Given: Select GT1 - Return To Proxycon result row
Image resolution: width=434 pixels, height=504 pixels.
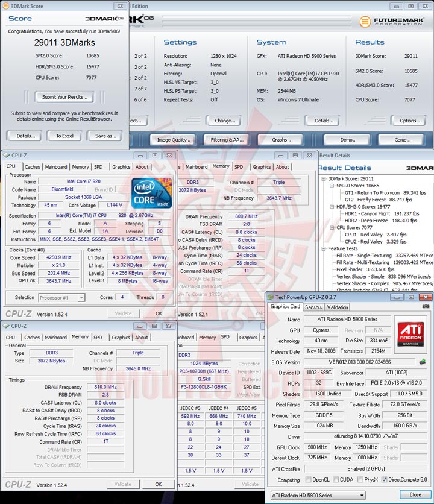Looking at the screenshot, I should click(x=385, y=193).
